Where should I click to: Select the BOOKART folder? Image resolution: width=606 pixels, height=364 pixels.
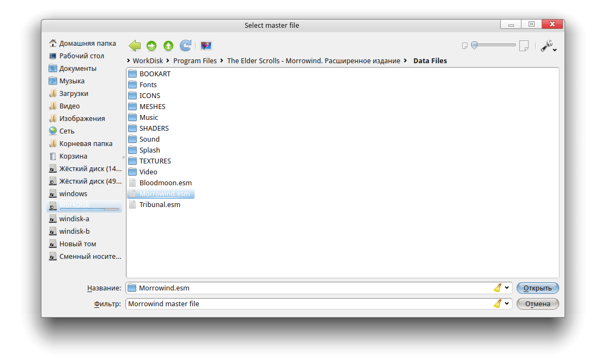click(149, 74)
